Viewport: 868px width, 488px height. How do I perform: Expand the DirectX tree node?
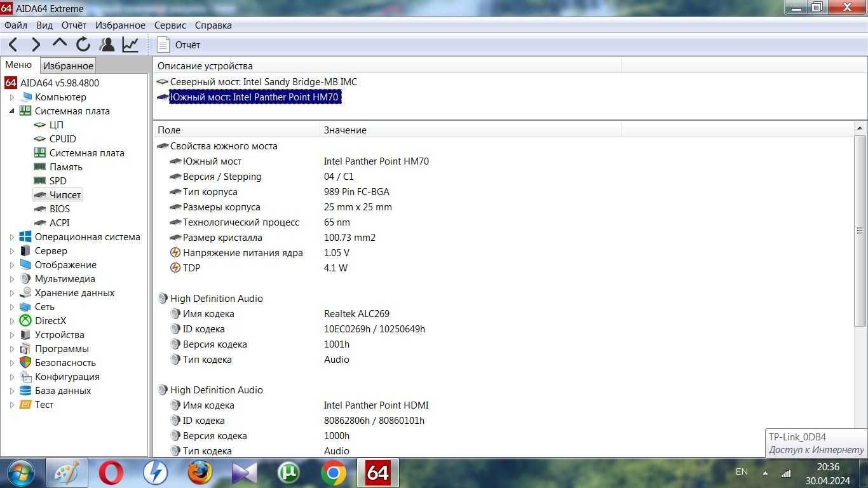12,321
